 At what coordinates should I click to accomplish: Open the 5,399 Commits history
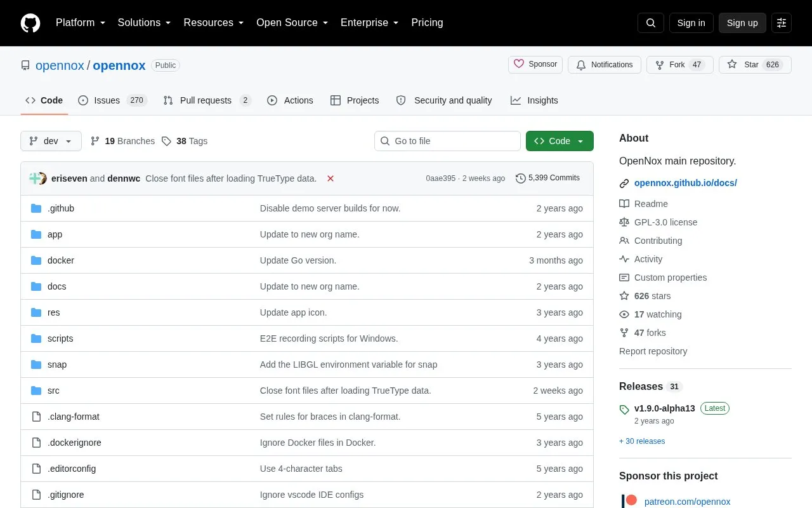tap(547, 178)
